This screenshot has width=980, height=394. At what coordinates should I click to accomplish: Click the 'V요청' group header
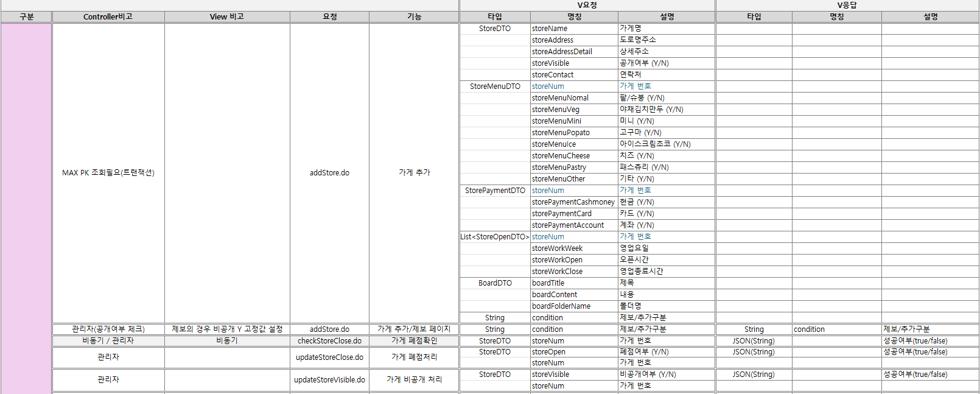coord(587,5)
